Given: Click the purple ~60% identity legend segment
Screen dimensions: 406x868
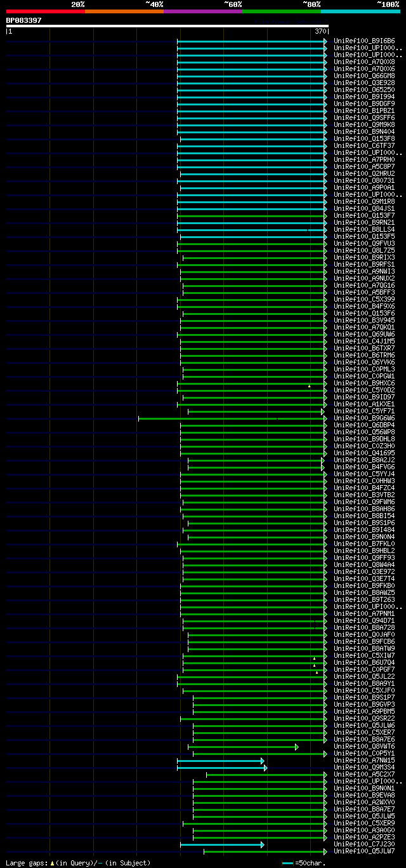Looking at the screenshot, I should coord(202,11).
